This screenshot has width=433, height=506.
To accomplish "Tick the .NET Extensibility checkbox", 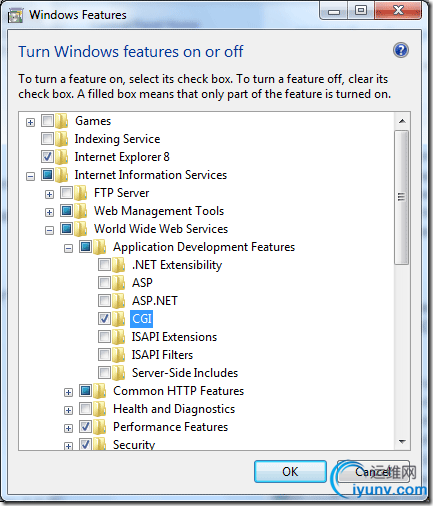I will [104, 265].
